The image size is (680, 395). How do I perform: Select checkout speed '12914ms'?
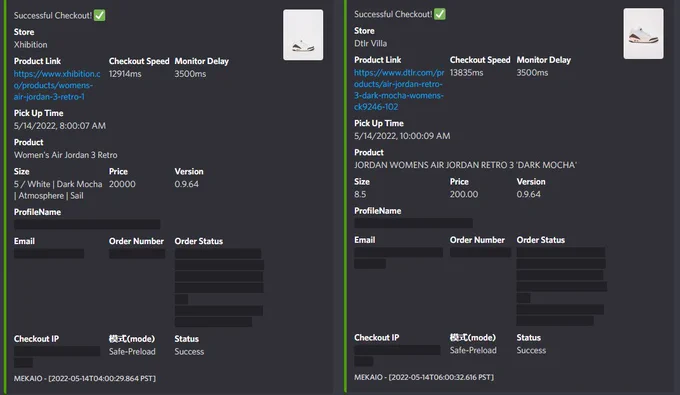point(125,74)
